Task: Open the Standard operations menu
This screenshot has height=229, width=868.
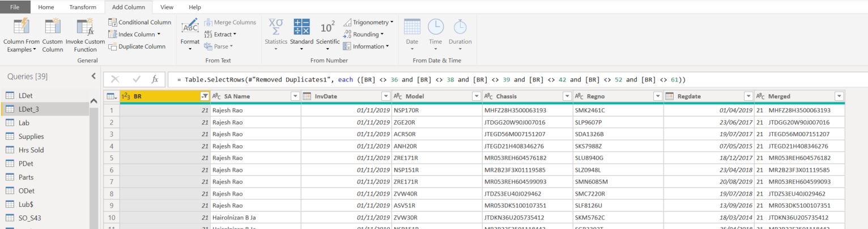Action: tap(301, 35)
